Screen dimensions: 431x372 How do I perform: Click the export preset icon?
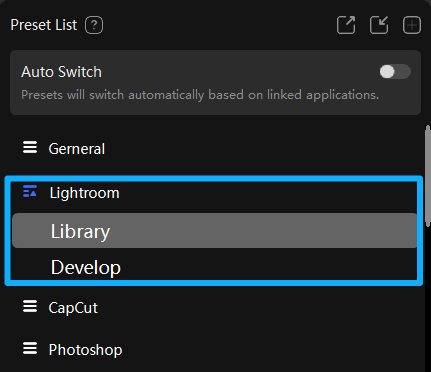coord(346,25)
